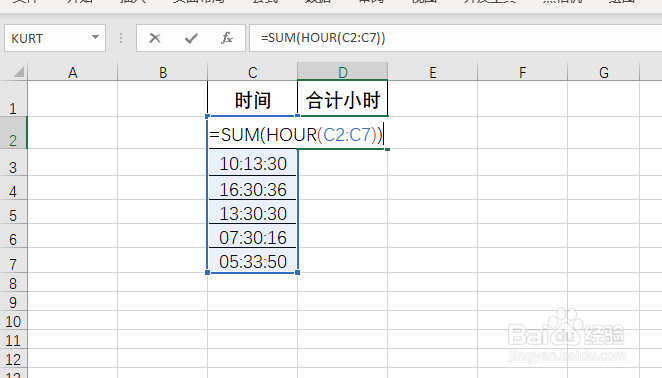
Task: Select row 5 header
Action: pyautogui.click(x=13, y=215)
